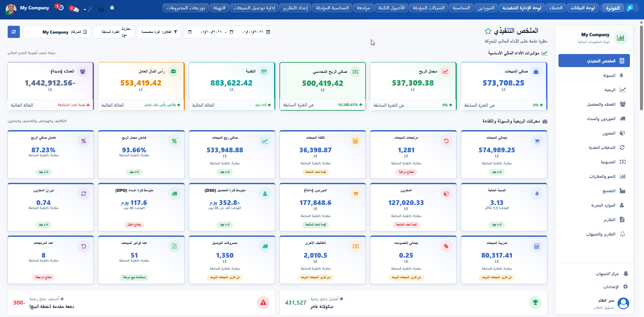
Task: Select السيولة in the sidebar
Action: (594, 75)
